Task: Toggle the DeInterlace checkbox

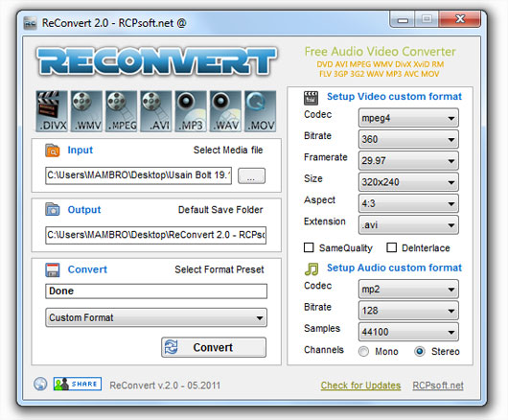Action: (x=392, y=247)
